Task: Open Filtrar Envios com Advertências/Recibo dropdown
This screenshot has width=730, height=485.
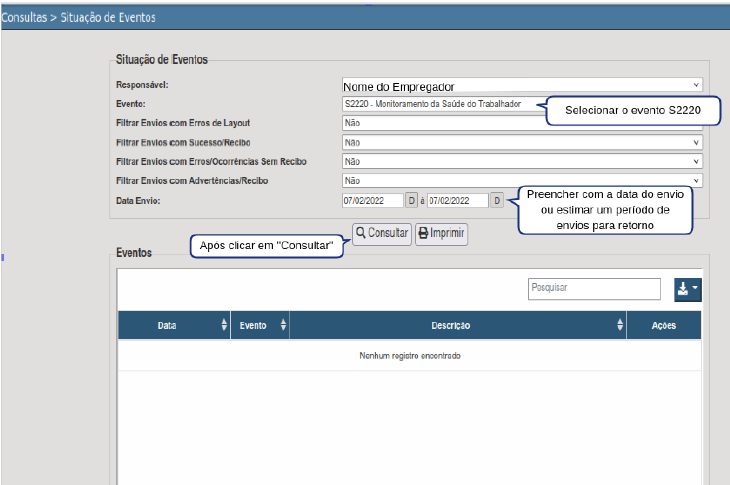Action: coord(522,181)
